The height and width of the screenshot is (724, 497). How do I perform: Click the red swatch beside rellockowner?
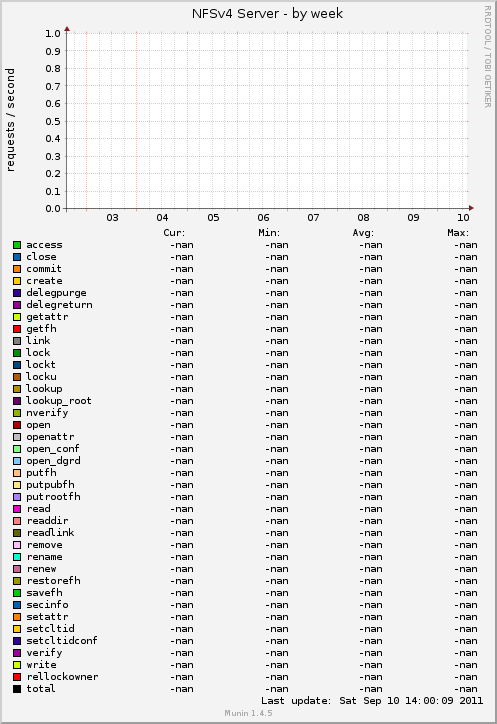tap(17, 677)
